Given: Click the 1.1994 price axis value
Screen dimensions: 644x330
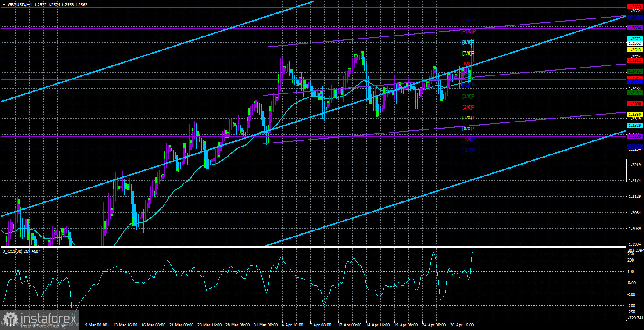Looking at the screenshot, I should [634, 244].
